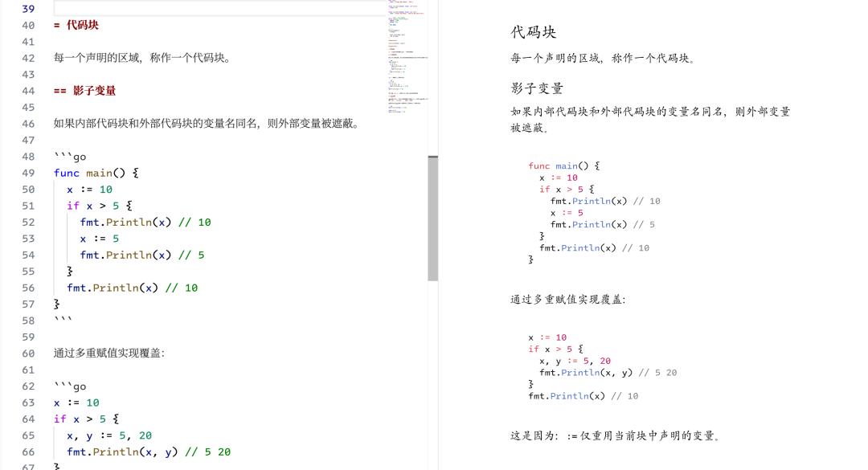Click 'x := 5' on editor line 53
Viewport: 868px width, 470px height.
99,239
